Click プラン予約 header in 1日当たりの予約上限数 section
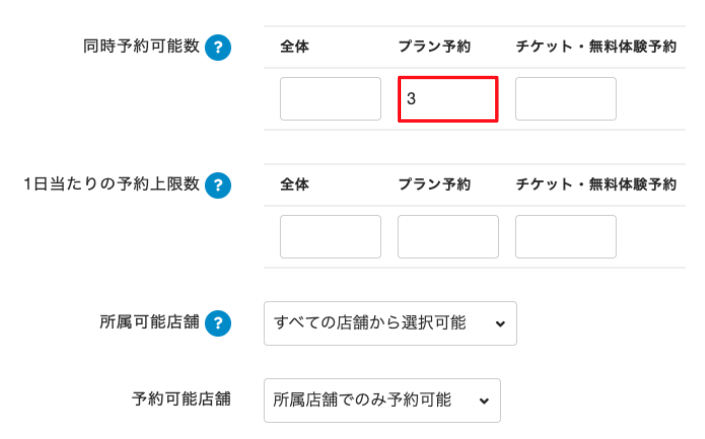The width and height of the screenshot is (705, 439). click(434, 184)
